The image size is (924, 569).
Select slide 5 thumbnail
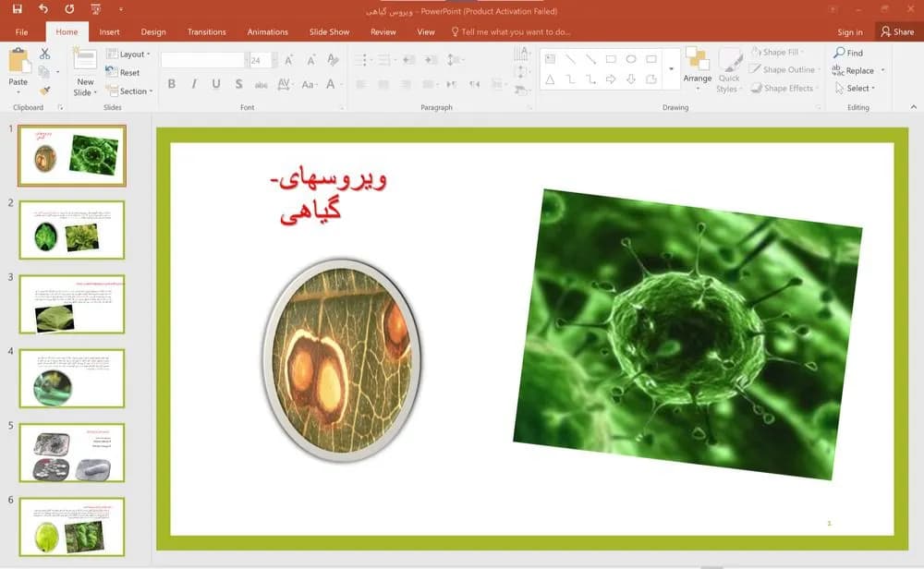(72, 453)
